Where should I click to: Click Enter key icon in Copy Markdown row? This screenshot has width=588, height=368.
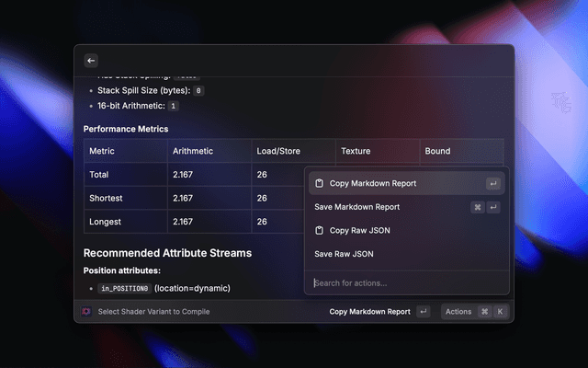click(493, 184)
